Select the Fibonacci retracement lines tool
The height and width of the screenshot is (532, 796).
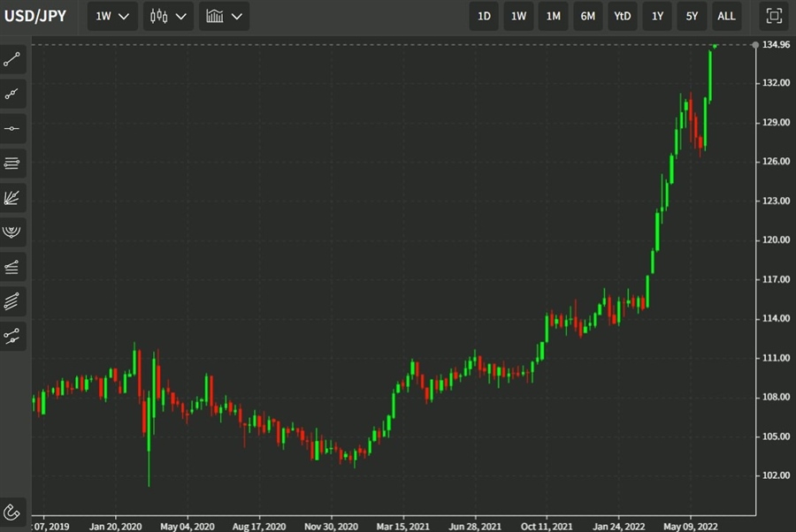click(x=12, y=267)
